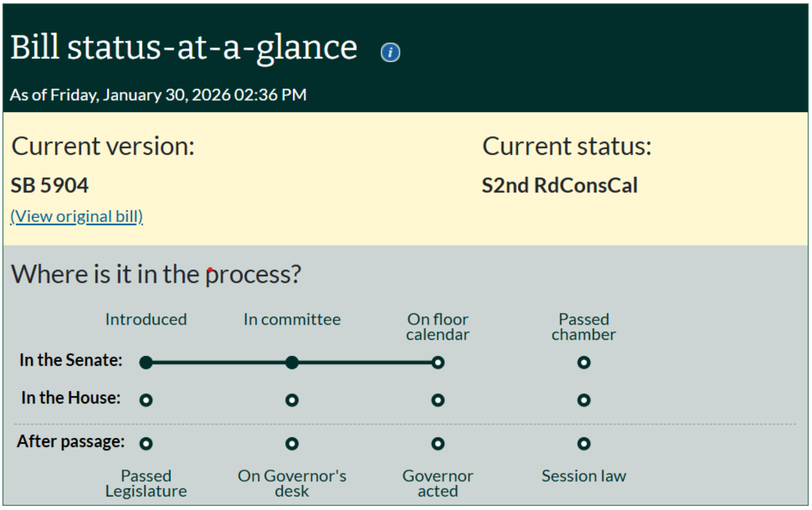Click the Senate In committee filled marker

tap(292, 362)
